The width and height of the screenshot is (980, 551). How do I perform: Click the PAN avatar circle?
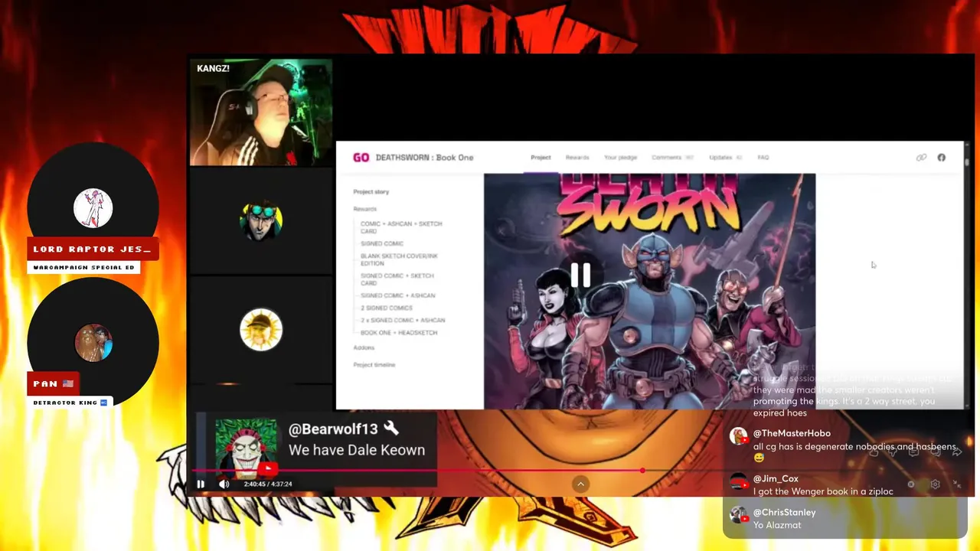[93, 343]
